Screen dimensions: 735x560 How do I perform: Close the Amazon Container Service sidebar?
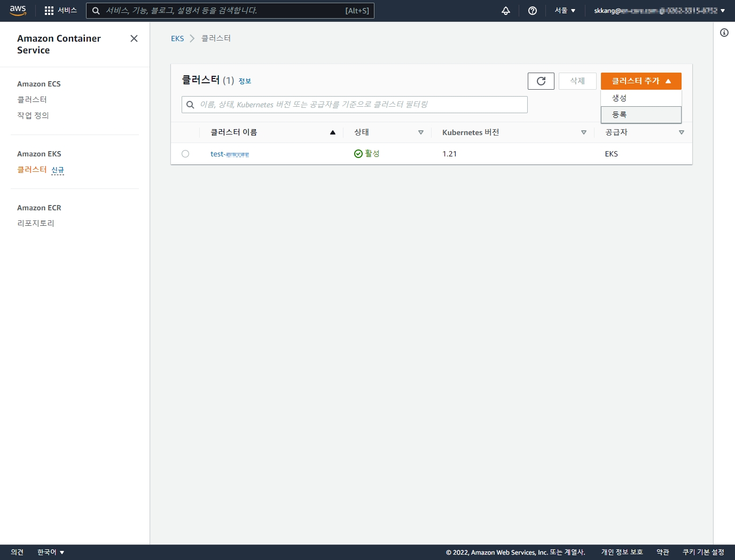click(134, 38)
